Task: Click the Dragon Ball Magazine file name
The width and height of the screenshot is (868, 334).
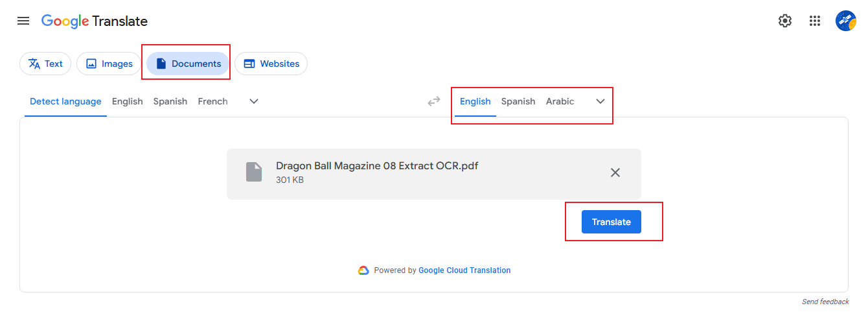Action: pyautogui.click(x=377, y=165)
